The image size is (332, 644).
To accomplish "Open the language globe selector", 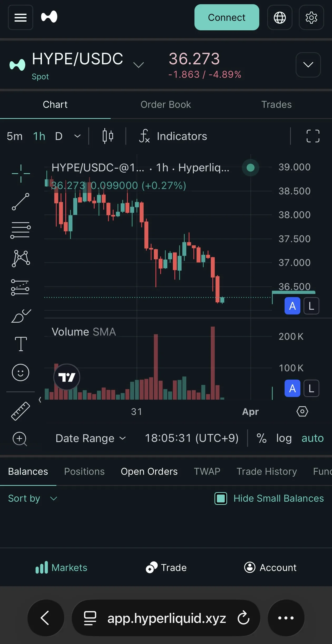I will tap(280, 17).
